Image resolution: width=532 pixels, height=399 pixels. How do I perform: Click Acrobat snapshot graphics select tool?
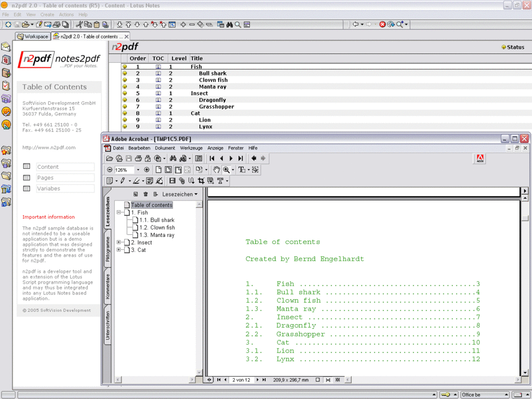coord(255,170)
